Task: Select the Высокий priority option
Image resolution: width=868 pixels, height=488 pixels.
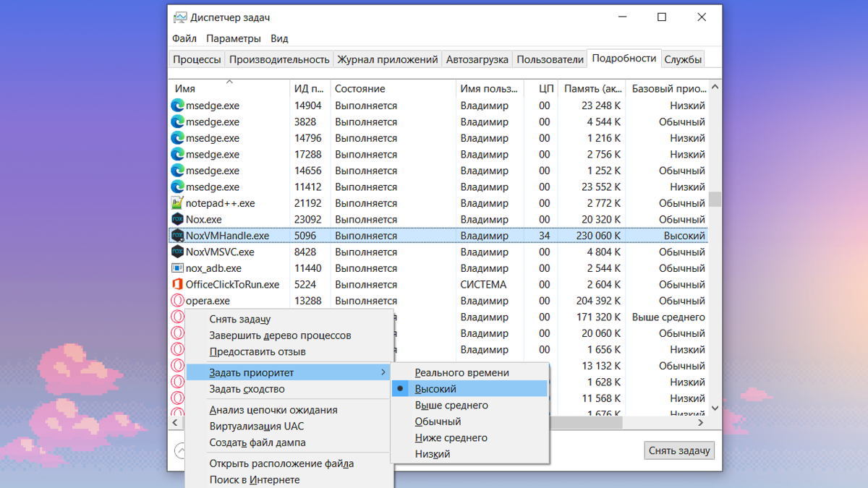Action: tap(469, 389)
